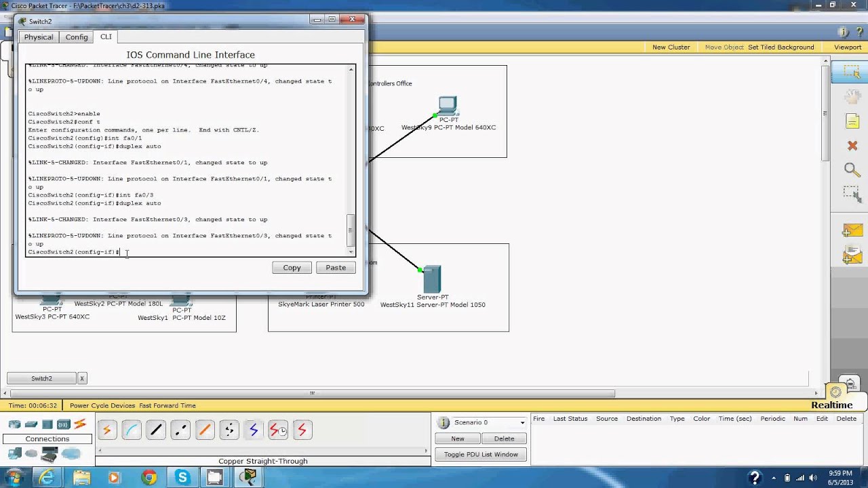This screenshot has width=868, height=488.
Task: Choose the blue Coaxial cable
Action: 254,430
